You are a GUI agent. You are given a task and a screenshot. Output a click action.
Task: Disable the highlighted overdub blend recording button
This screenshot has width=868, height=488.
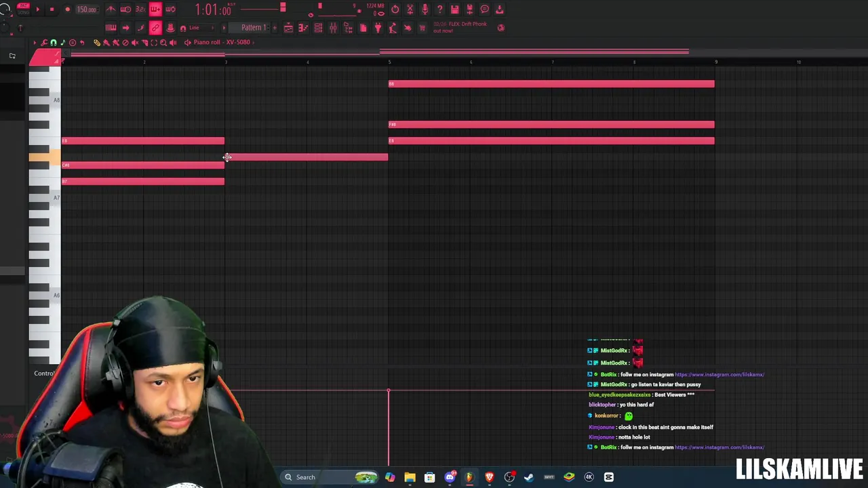(155, 9)
